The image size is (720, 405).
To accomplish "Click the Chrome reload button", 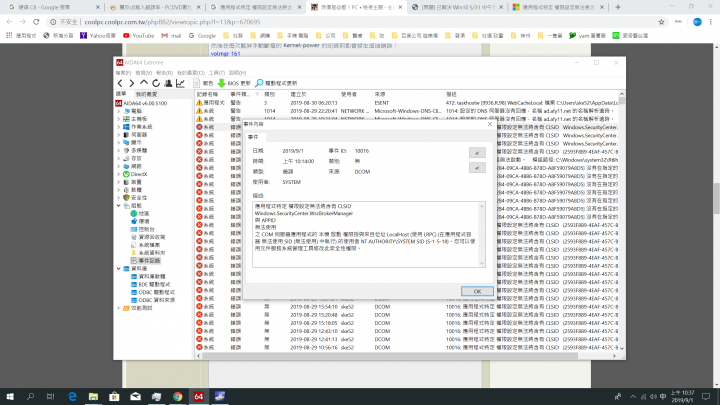I will 36,22.
